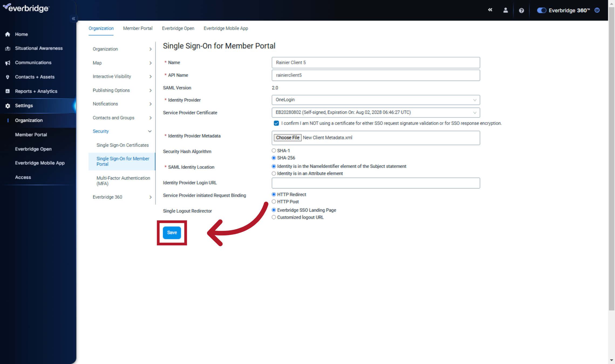Select the HTTP Post request binding

[x=274, y=201]
